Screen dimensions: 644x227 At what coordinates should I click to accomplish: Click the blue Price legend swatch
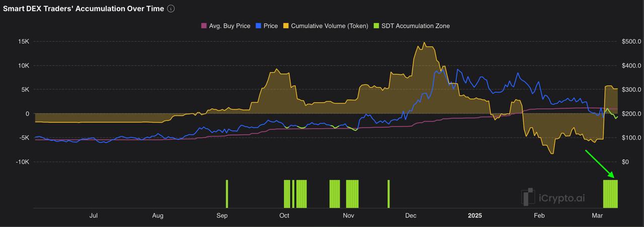pos(258,26)
